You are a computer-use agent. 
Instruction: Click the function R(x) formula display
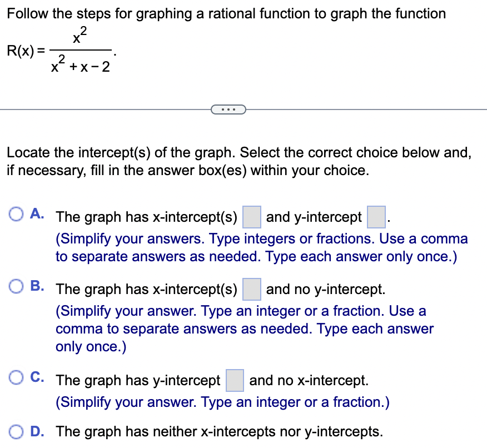(61, 50)
